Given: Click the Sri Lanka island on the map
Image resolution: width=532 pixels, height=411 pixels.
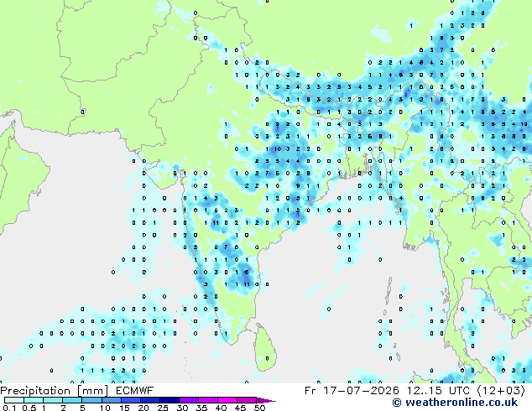Looking at the screenshot, I should click(265, 347).
